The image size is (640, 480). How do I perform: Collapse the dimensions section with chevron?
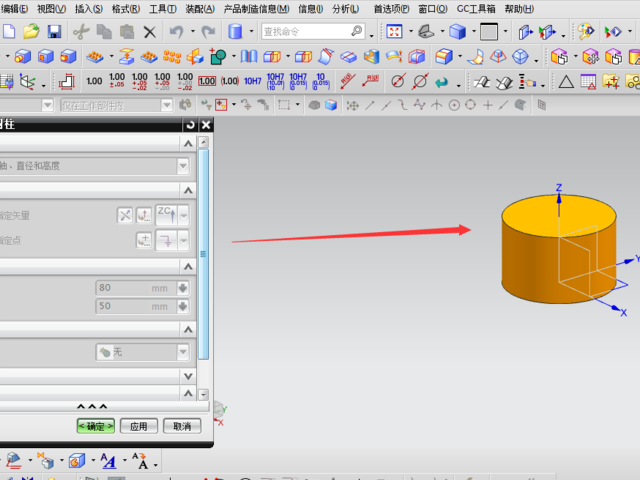(186, 267)
